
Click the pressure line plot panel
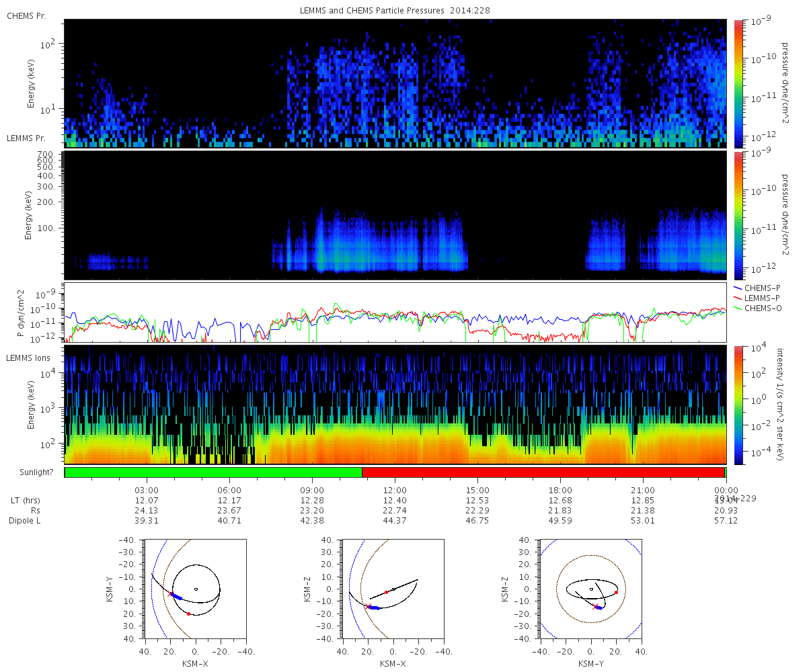[x=395, y=312]
